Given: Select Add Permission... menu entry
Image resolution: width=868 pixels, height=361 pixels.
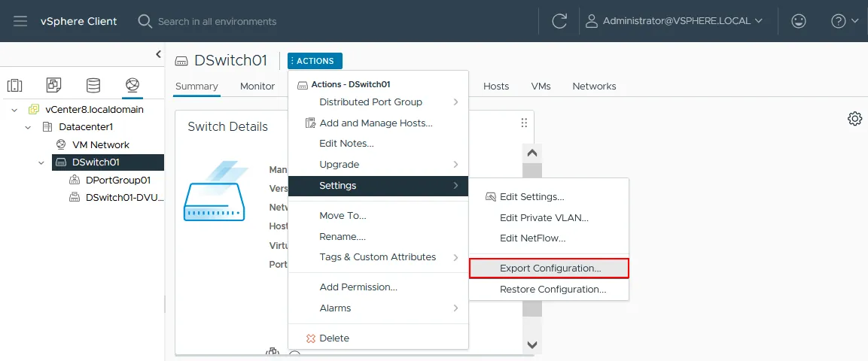Looking at the screenshot, I should pyautogui.click(x=378, y=287).
